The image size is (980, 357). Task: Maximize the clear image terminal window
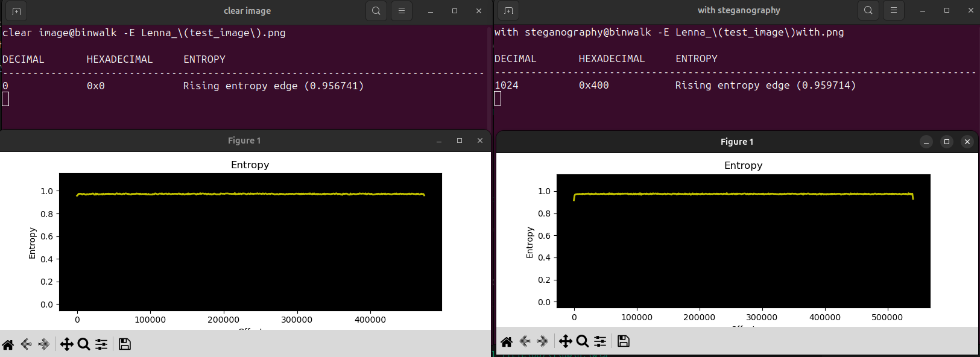(x=455, y=11)
